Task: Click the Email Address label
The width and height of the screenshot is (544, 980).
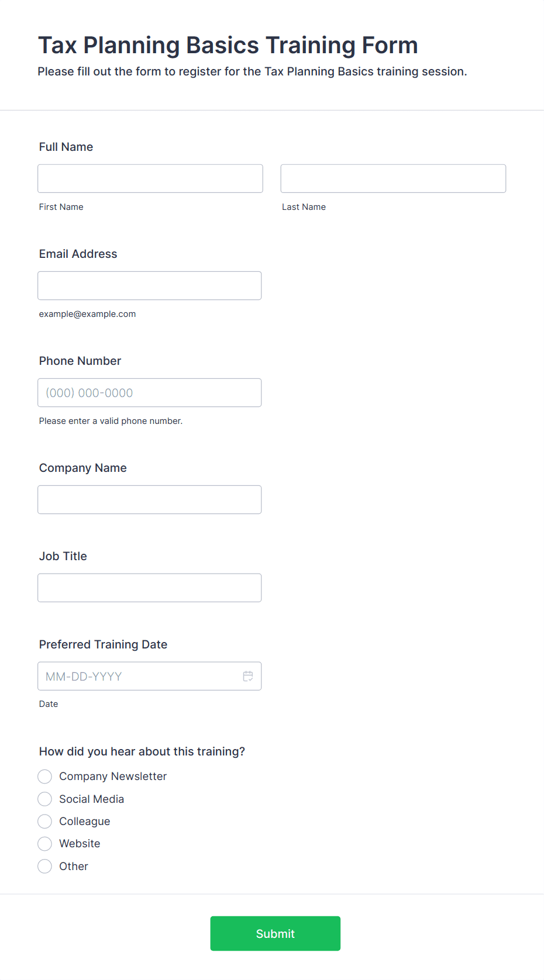Action: pos(78,254)
